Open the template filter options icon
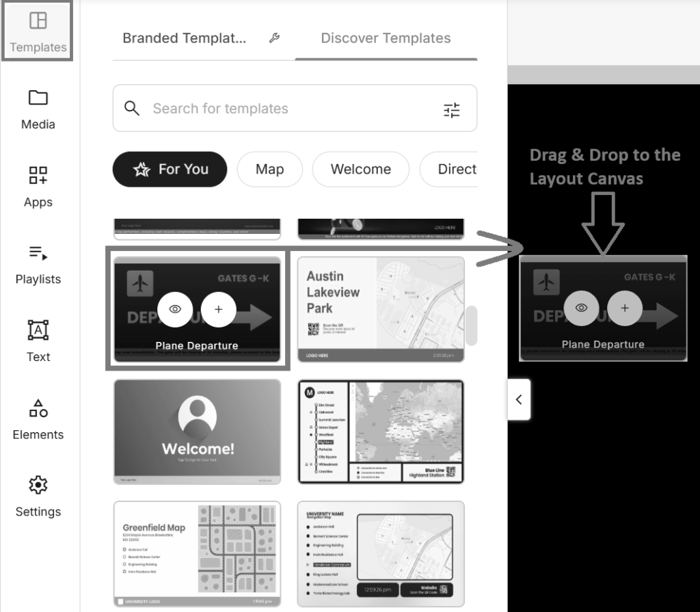Screen dimensions: 700x612 click(x=452, y=109)
